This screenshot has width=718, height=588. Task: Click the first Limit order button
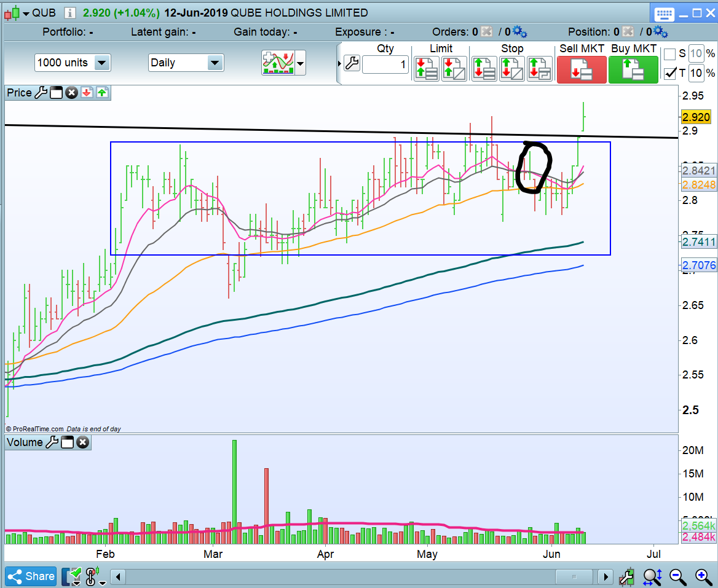(427, 69)
